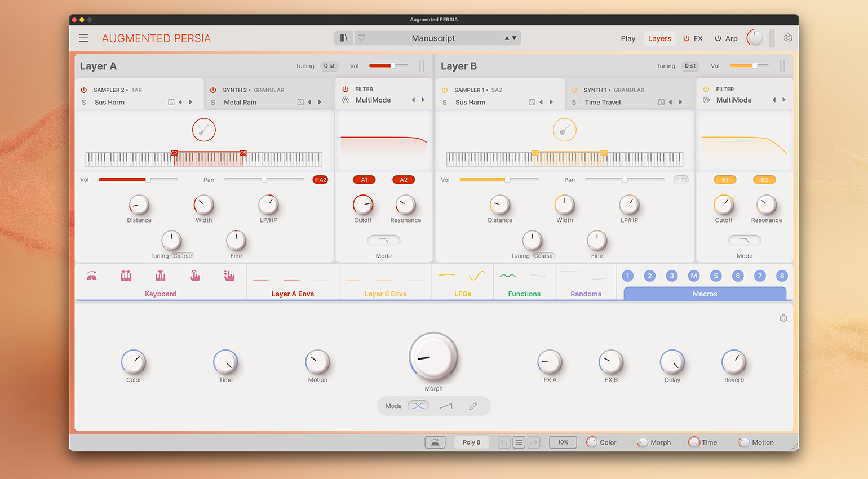Image resolution: width=868 pixels, height=479 pixels.
Task: Randomize Metal Rain preset with dice icon
Action: coord(300,103)
